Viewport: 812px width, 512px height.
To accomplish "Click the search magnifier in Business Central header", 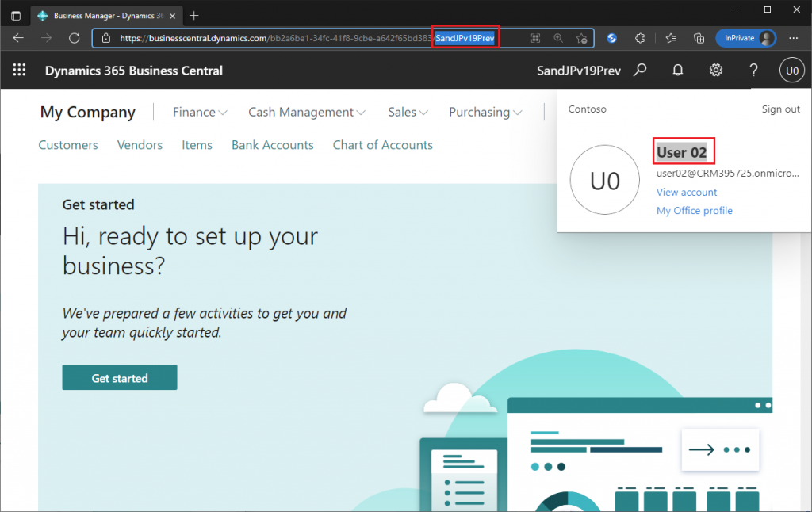I will pos(640,70).
